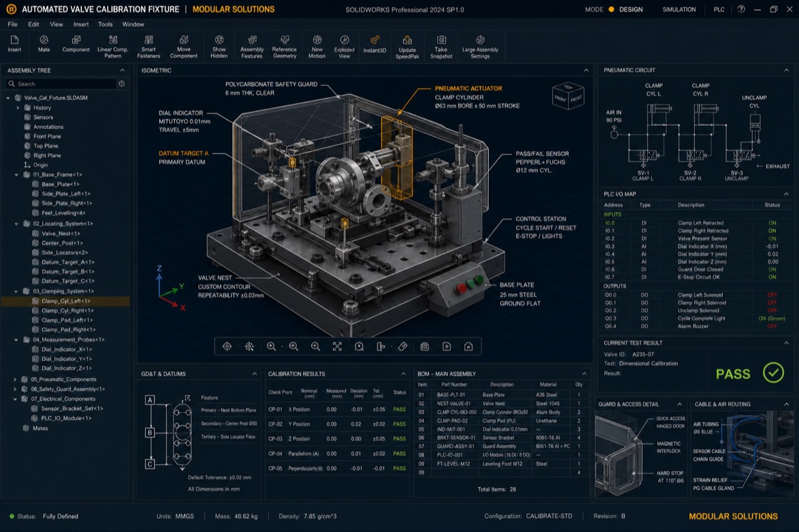Select Front Plane in the tree
This screenshot has width=799, height=532.
(47, 137)
